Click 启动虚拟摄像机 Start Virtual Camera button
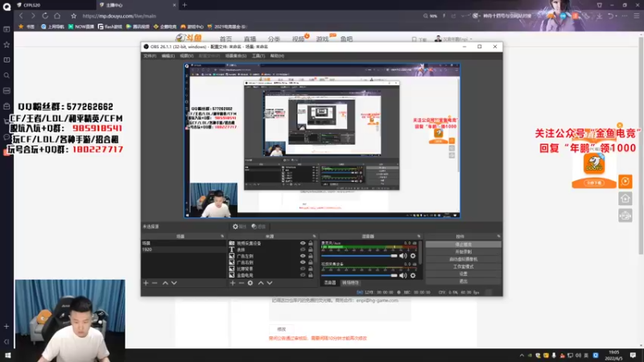644x362 pixels. (464, 259)
